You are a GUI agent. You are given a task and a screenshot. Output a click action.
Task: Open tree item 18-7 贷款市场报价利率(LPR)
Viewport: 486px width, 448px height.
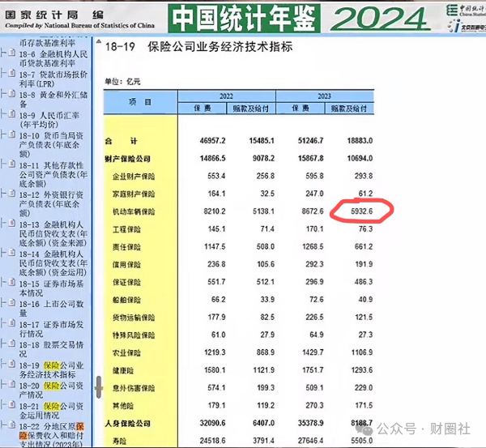pos(53,79)
